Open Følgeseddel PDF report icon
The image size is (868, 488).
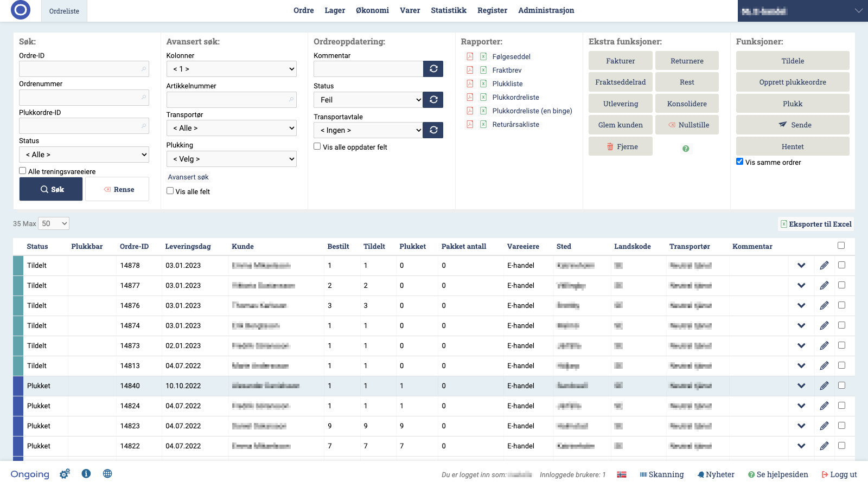tap(470, 56)
